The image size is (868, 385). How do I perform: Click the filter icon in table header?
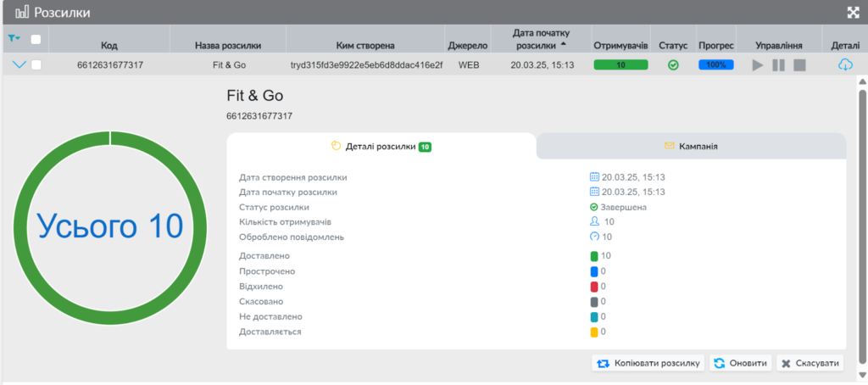14,39
